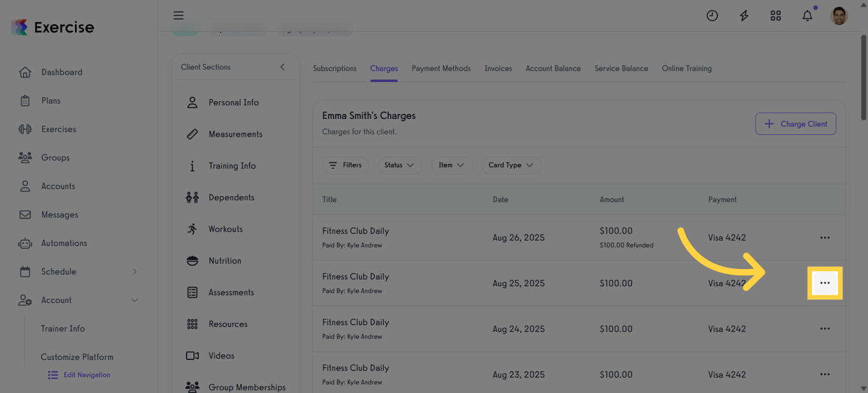Open options for Aug 26 charge
The height and width of the screenshot is (393, 868).
(824, 238)
